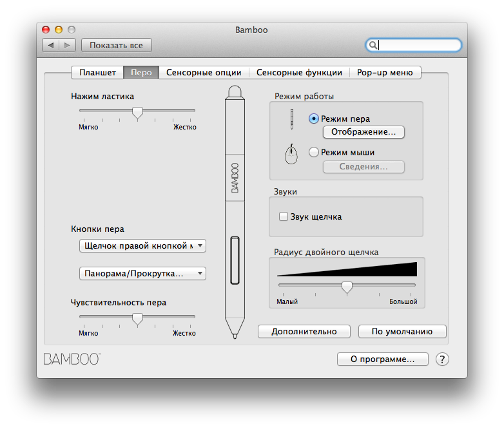
Task: Open the Панорама/Прокрутка dropdown
Action: coord(142,274)
